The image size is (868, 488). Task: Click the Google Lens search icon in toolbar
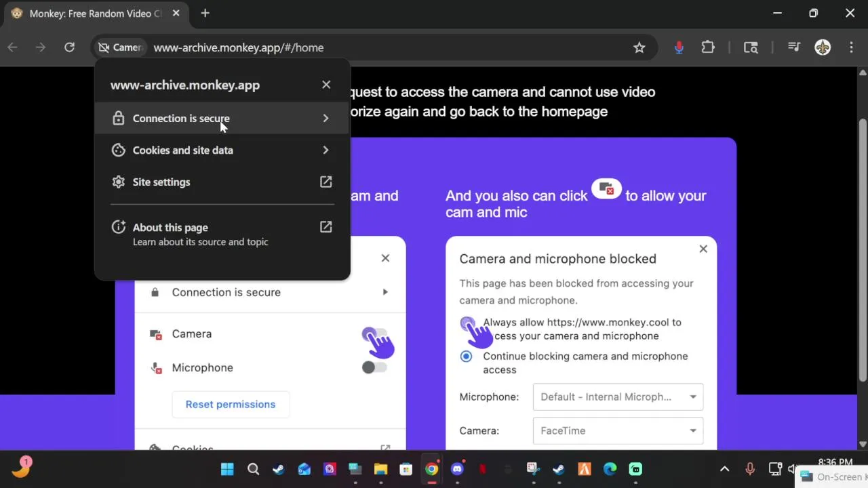(x=751, y=47)
